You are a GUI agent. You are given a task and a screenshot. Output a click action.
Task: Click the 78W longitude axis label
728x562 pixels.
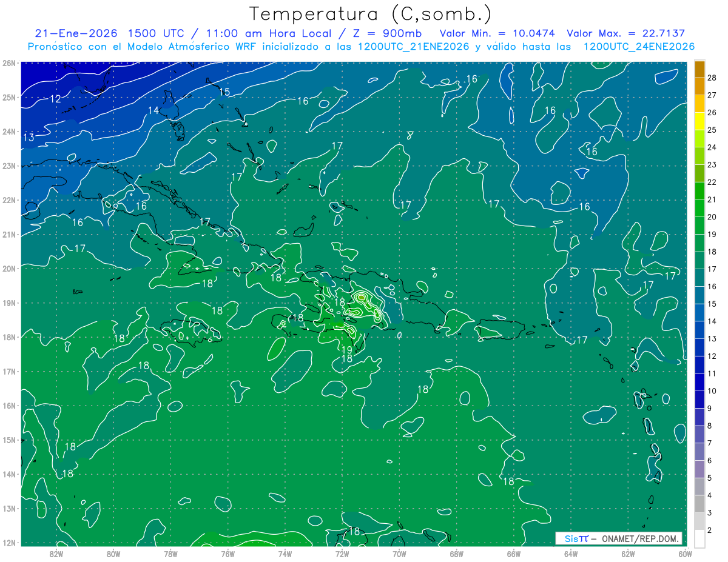[170, 554]
